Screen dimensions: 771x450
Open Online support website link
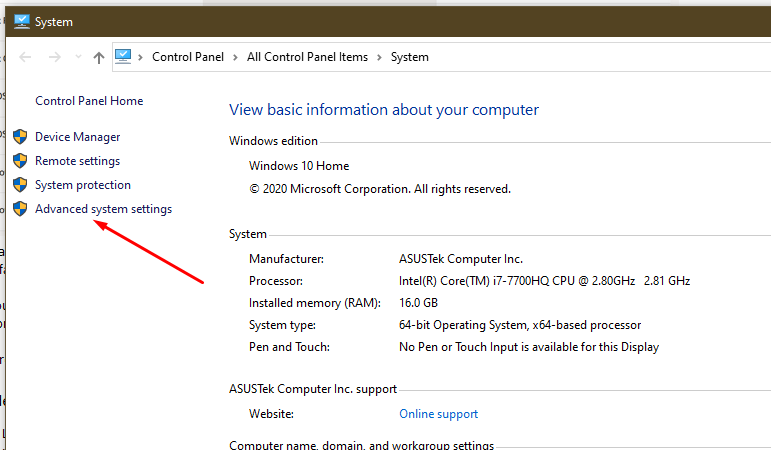[x=439, y=414]
